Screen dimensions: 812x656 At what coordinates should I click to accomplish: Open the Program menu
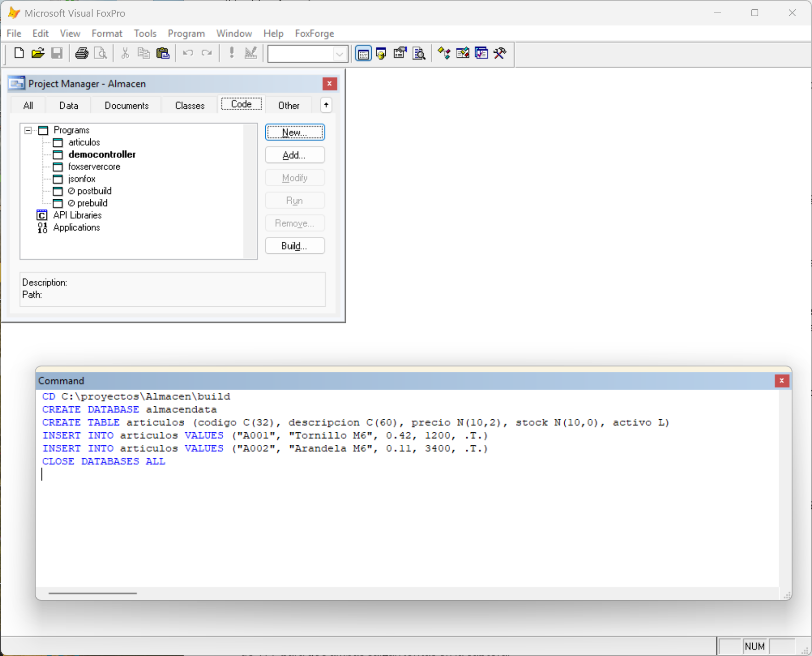[x=186, y=33]
